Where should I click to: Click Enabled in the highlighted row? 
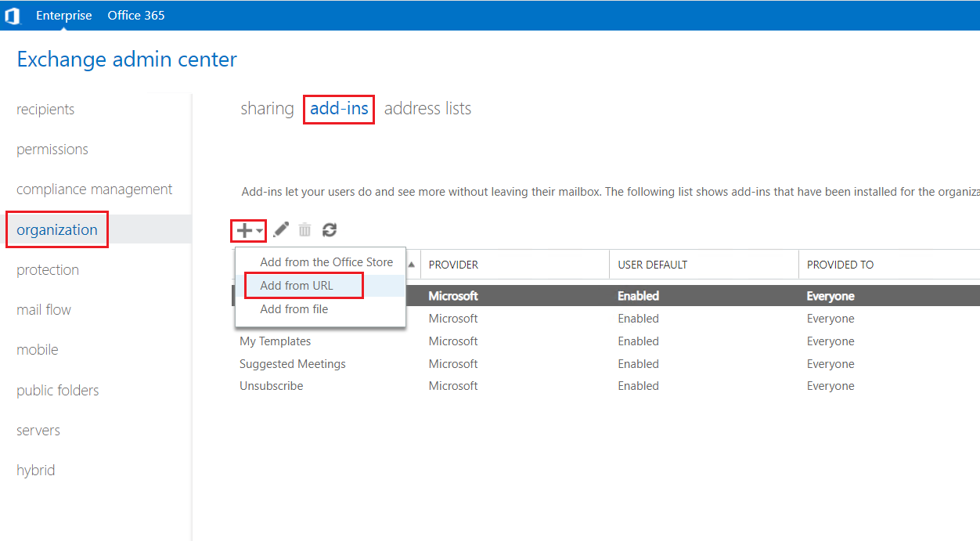(638, 296)
